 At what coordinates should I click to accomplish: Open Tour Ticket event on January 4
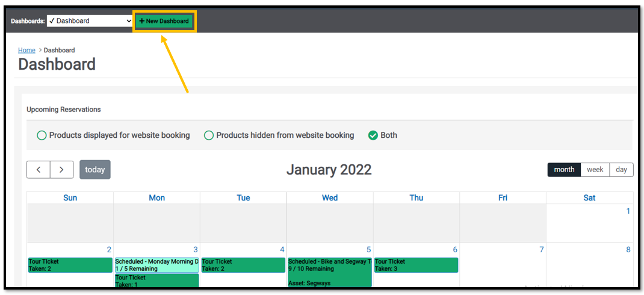pos(243,265)
